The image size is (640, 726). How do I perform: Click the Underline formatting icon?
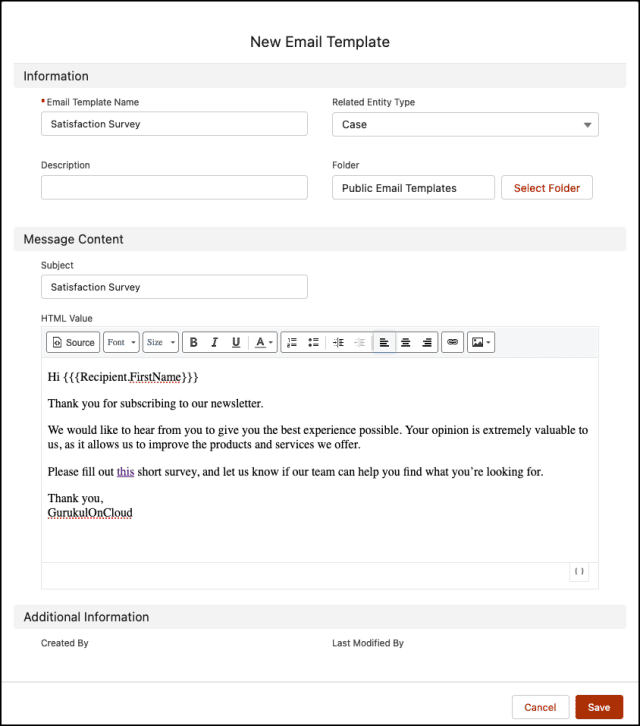click(236, 342)
